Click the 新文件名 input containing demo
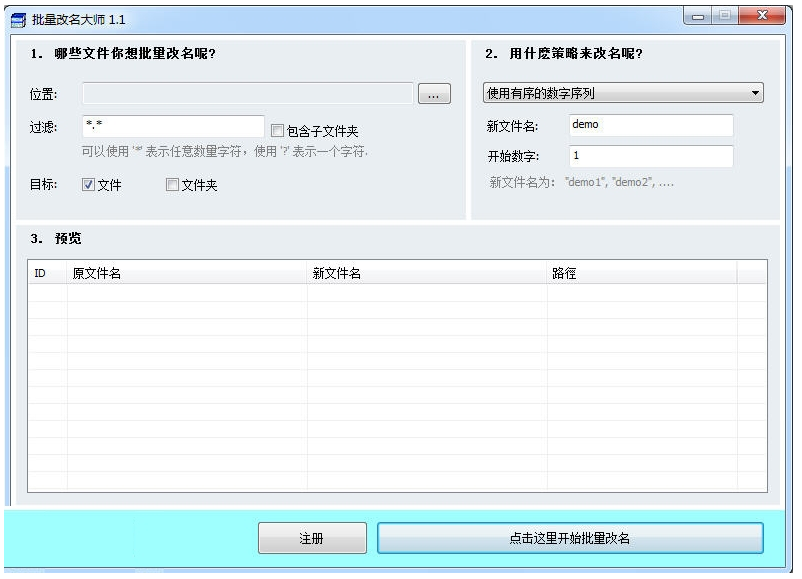 650,126
